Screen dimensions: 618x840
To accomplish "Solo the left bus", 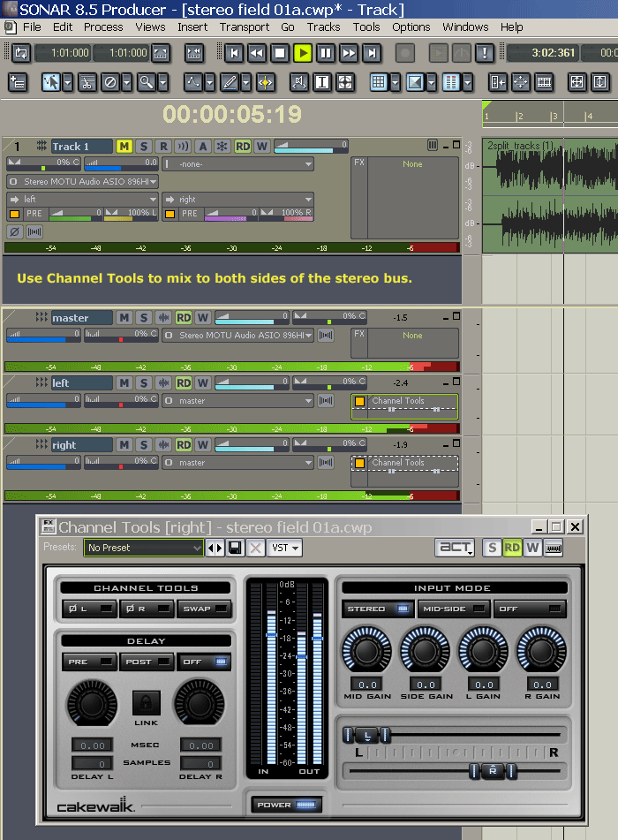I will (143, 382).
